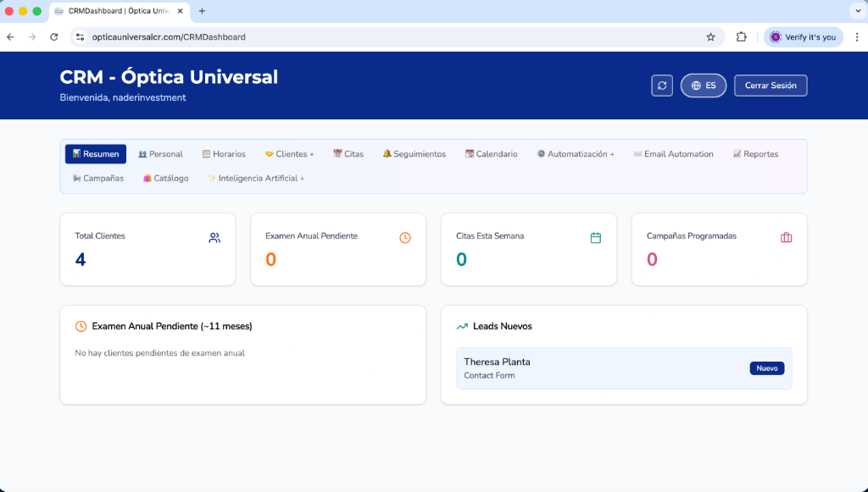
Task: View the Reportes tab
Action: coord(755,153)
